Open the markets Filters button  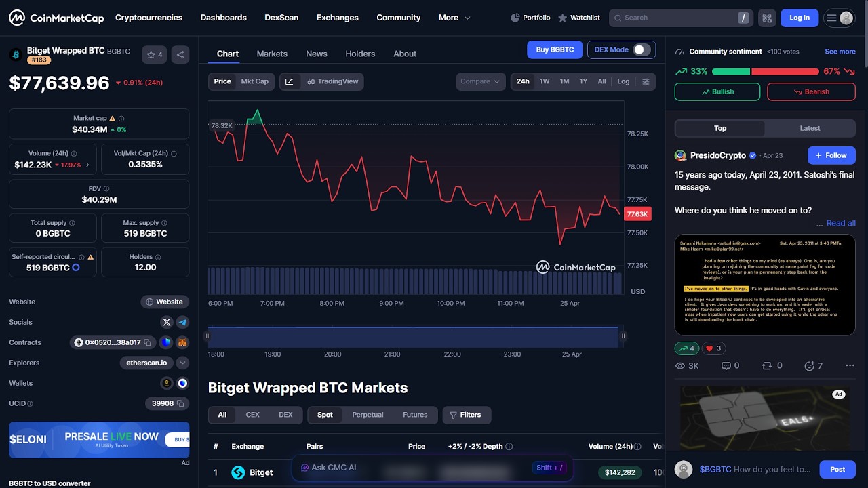point(467,415)
